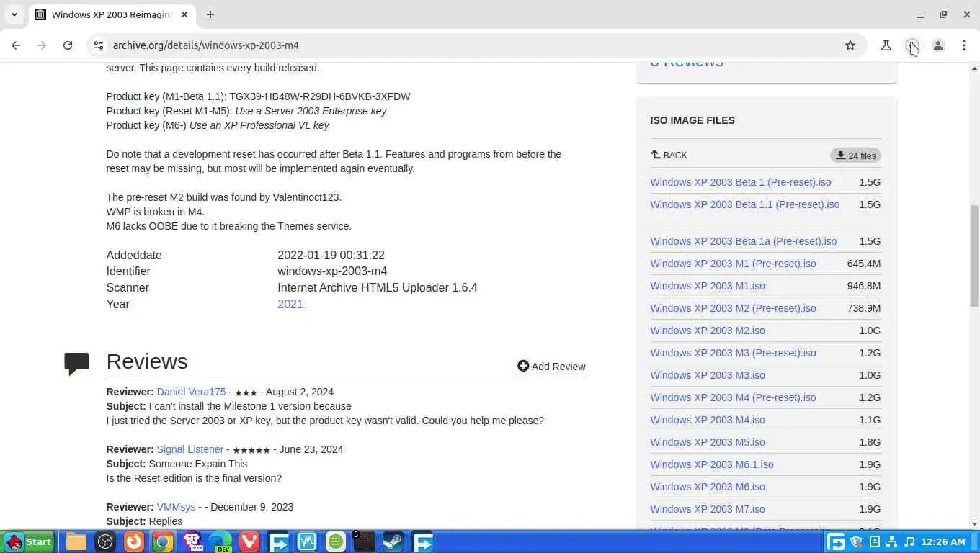The height and width of the screenshot is (553, 980).
Task: Download Windows XP 2003 M4.iso
Action: point(708,420)
